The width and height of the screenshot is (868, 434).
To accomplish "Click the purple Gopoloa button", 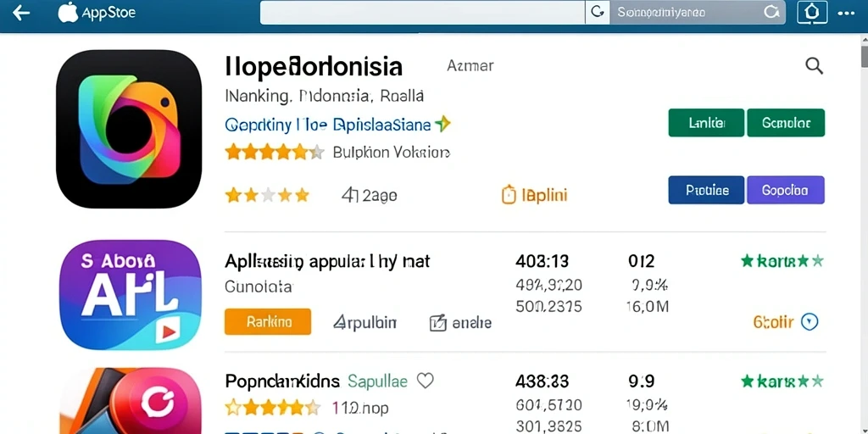I will [x=786, y=191].
